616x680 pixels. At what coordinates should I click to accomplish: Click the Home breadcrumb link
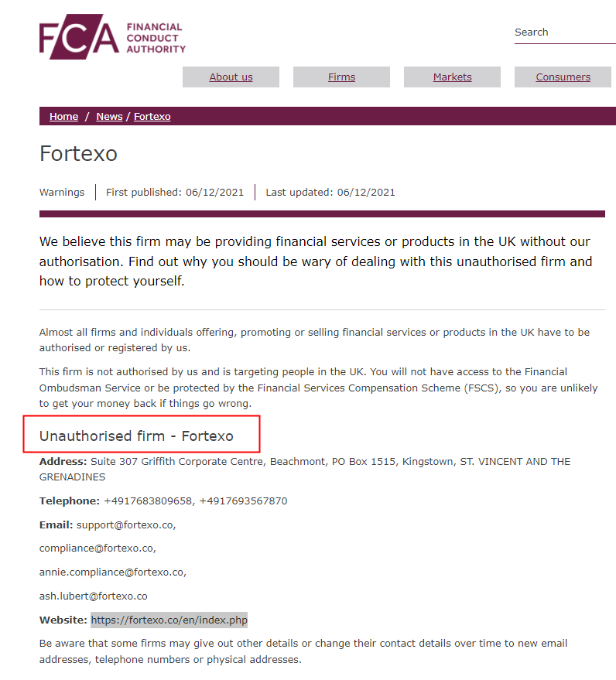pyautogui.click(x=63, y=117)
